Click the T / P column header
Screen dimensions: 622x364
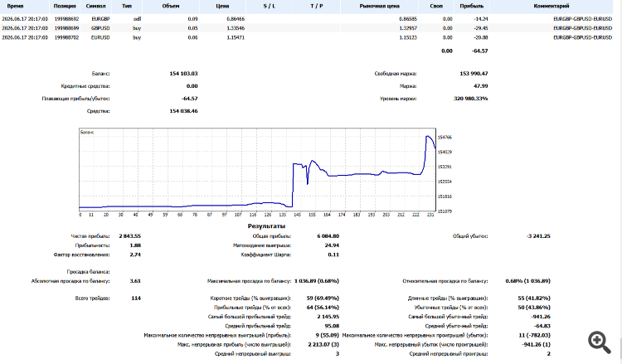[317, 7]
